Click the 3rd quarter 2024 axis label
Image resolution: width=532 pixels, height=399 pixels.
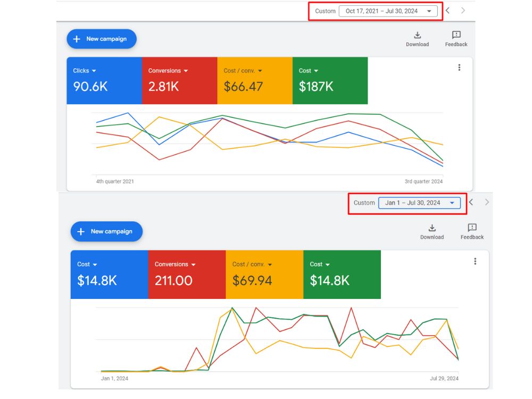[423, 181]
